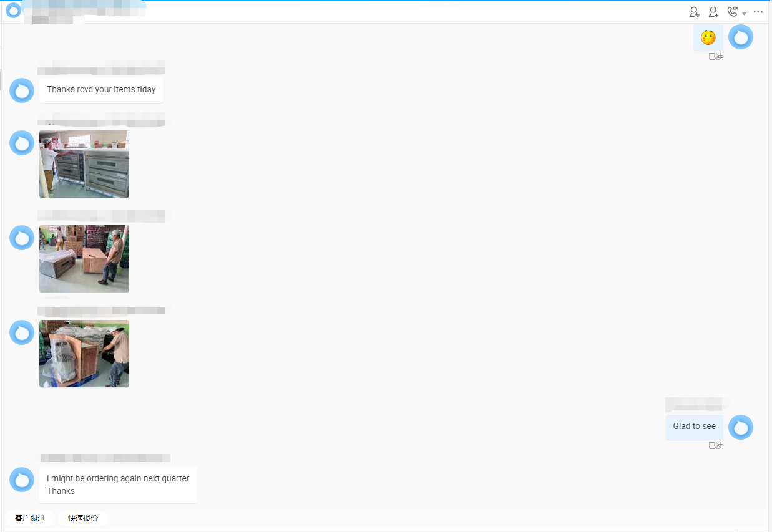Click the contact avatar in the chat header
The image size is (772, 532).
[13, 10]
